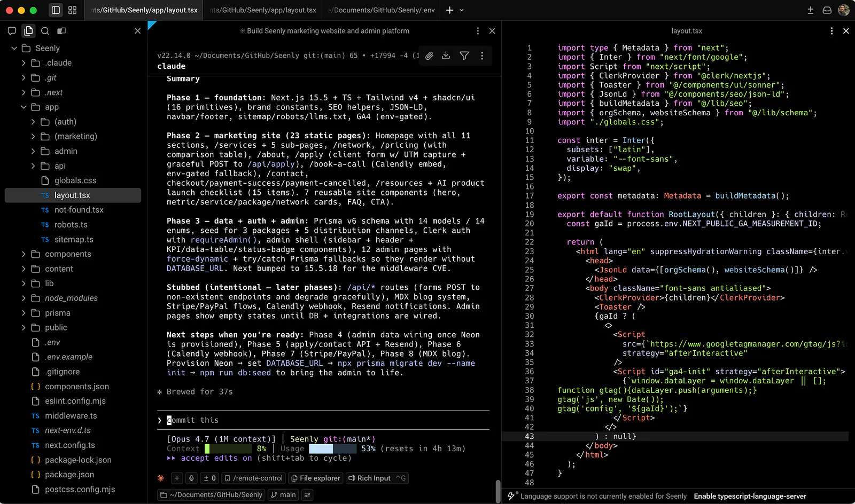
Task: Expand the components folder
Action: pyautogui.click(x=68, y=254)
